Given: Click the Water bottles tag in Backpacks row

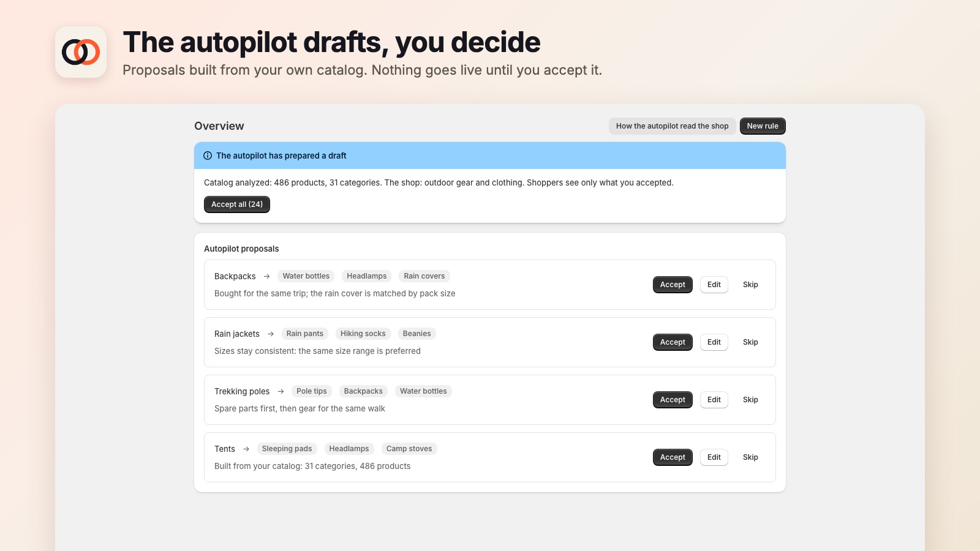Looking at the screenshot, I should 306,276.
